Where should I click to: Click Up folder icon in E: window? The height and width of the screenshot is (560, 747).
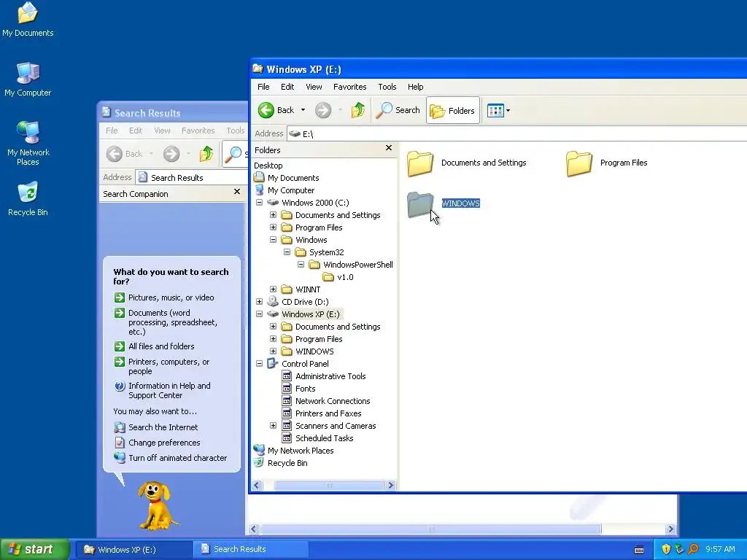pos(357,110)
